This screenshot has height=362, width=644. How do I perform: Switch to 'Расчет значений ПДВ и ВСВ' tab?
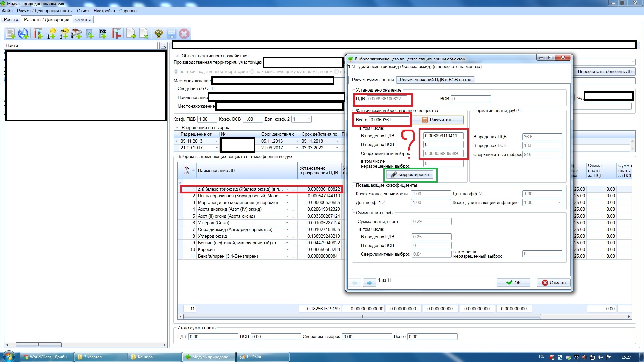[435, 80]
